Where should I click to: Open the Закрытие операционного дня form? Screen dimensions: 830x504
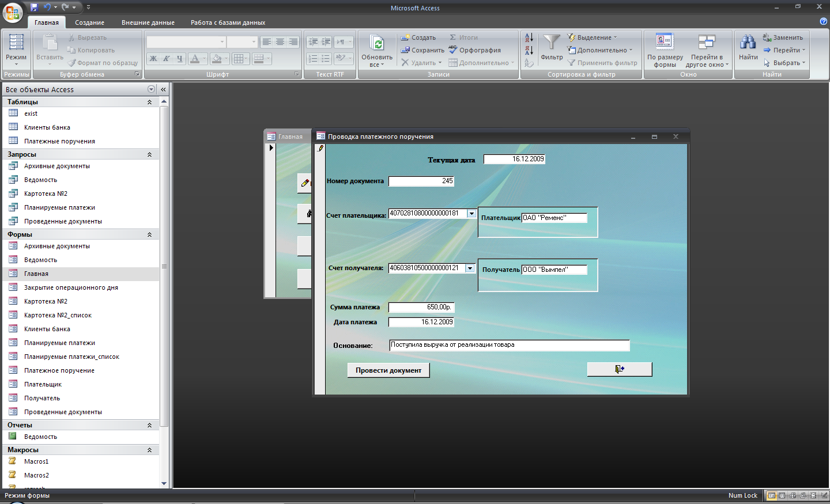(x=71, y=287)
